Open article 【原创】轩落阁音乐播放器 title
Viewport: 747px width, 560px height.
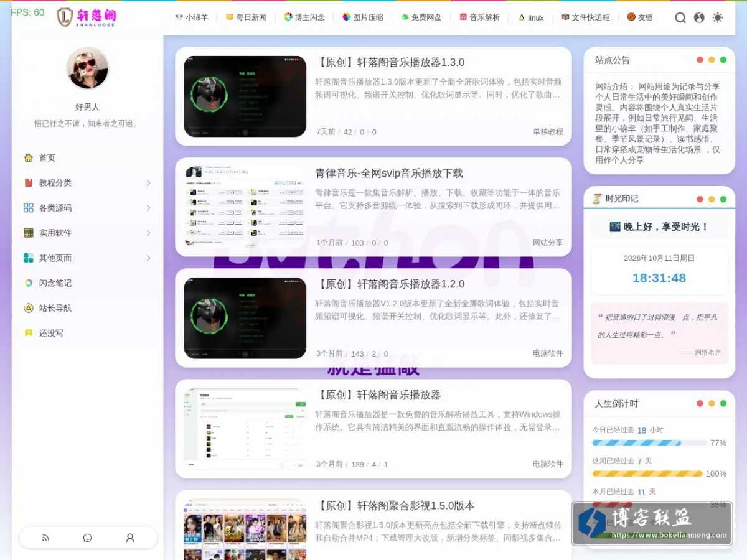click(378, 394)
